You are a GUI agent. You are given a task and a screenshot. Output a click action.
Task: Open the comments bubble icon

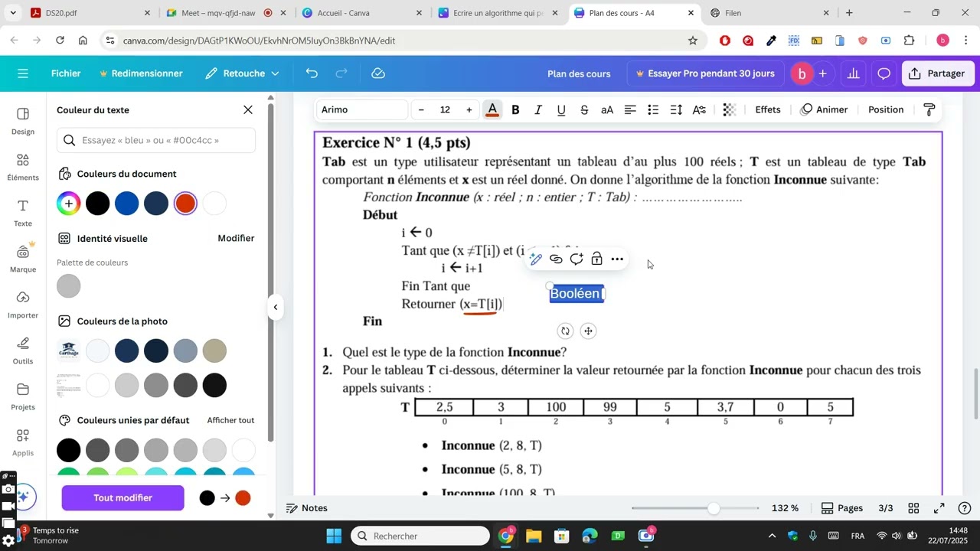click(884, 73)
